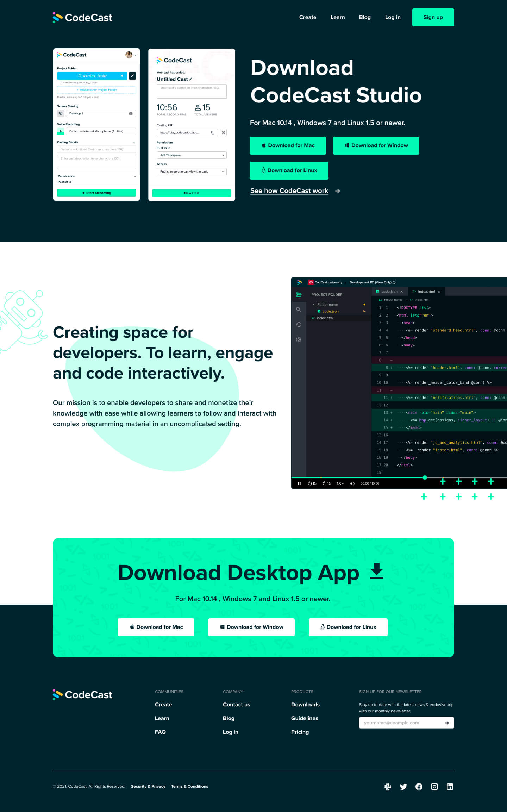The image size is (507, 812).
Task: Focus the newsletter email input field
Action: (x=401, y=723)
